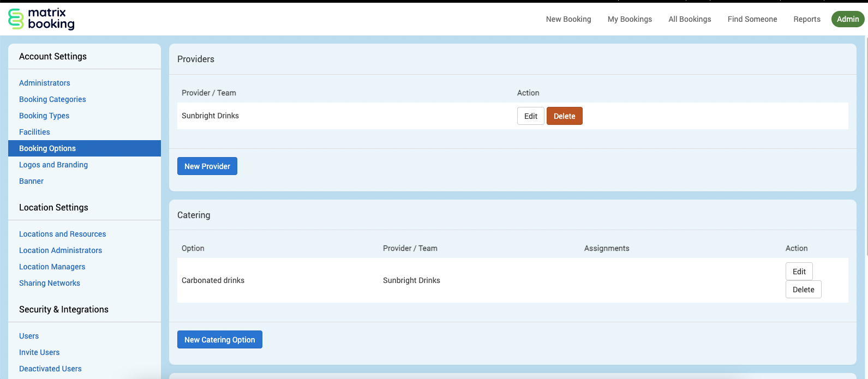This screenshot has height=379, width=868.
Task: Open Find Someone page
Action: click(x=752, y=19)
